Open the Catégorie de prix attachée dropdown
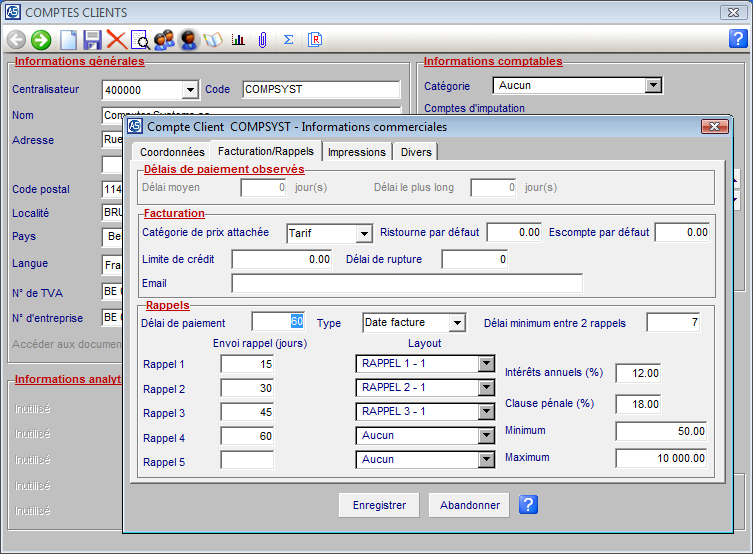Image resolution: width=753 pixels, height=554 pixels. coord(363,233)
